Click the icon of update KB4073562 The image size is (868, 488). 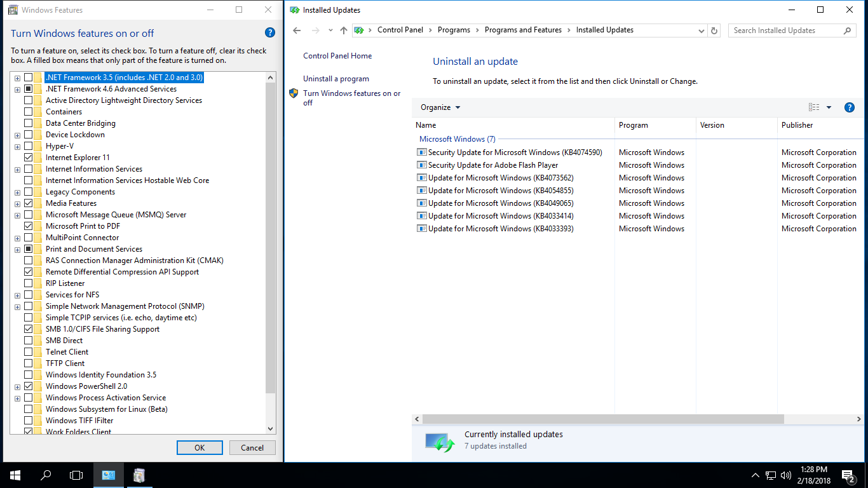(x=421, y=178)
